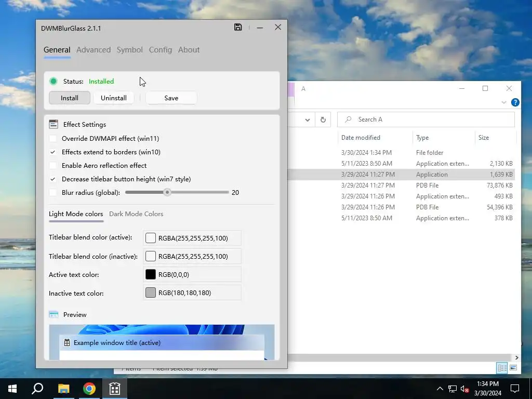The height and width of the screenshot is (399, 532).
Task: Expand the address bar history dropdown in Explorer
Action: pyautogui.click(x=308, y=119)
